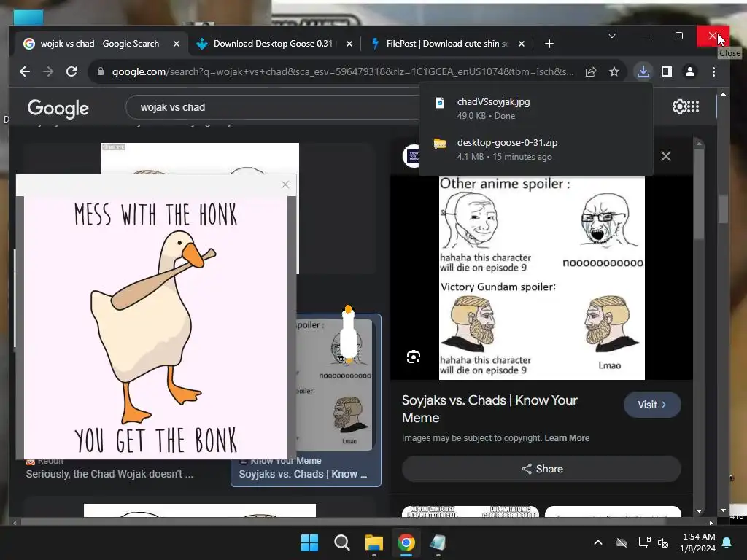Click the Mess With The Honk goose image
Screen dimensions: 747x560
tap(156, 327)
